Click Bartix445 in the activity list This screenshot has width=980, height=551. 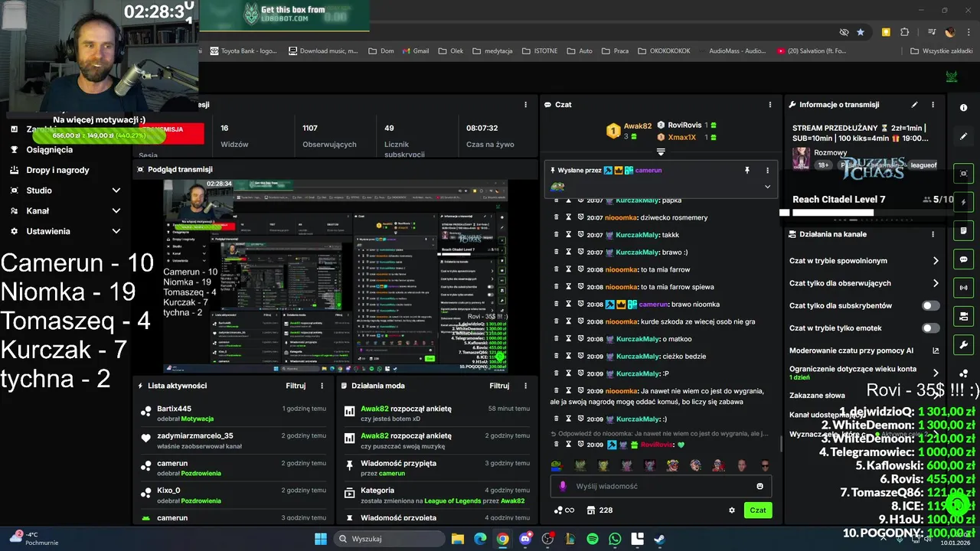[x=174, y=409]
